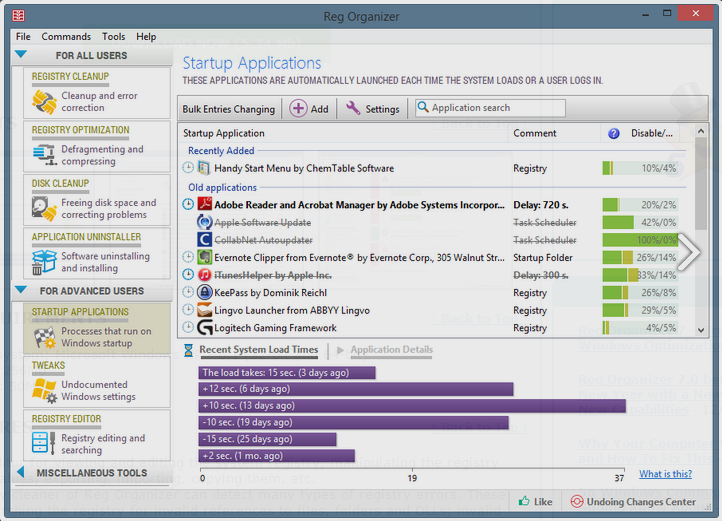Click the KeePass lock icon
This screenshot has width=722, height=521.
pyautogui.click(x=204, y=292)
